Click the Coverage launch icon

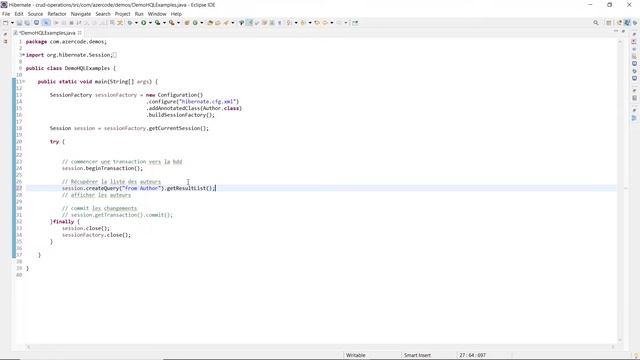[158, 23]
